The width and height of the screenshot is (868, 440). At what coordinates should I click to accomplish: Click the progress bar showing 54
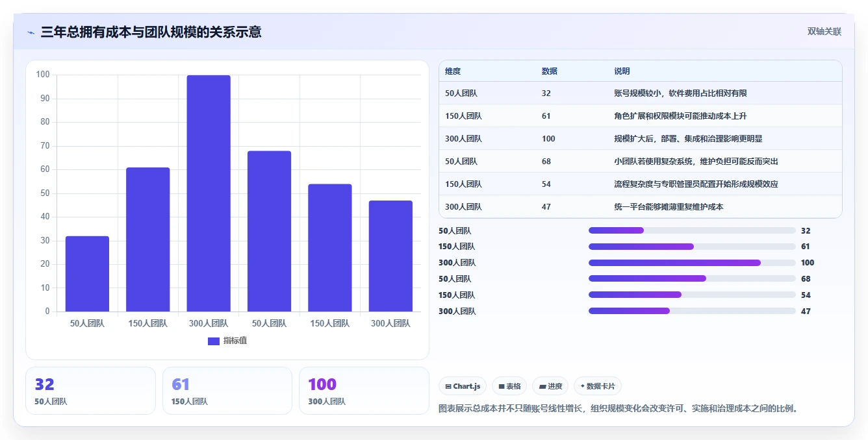tap(692, 295)
